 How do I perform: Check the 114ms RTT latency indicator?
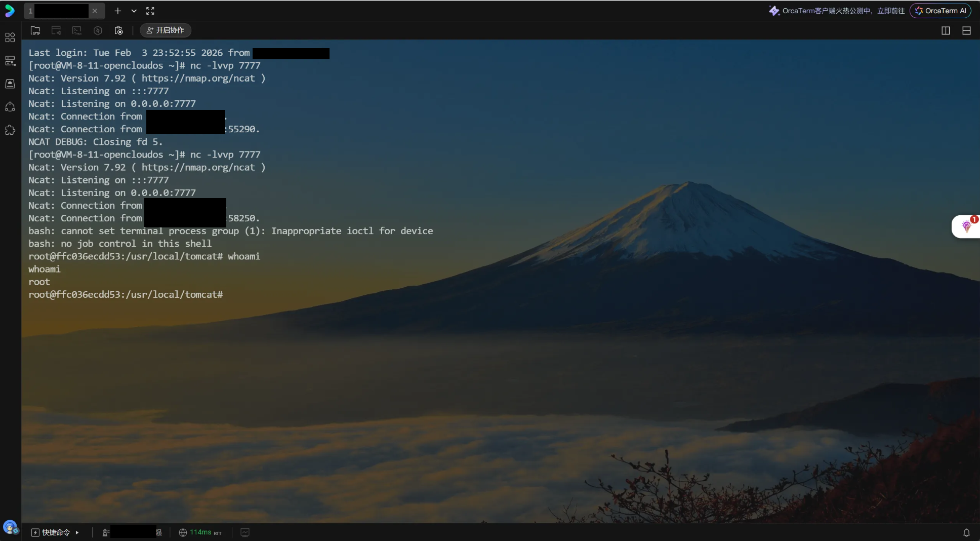point(206,532)
